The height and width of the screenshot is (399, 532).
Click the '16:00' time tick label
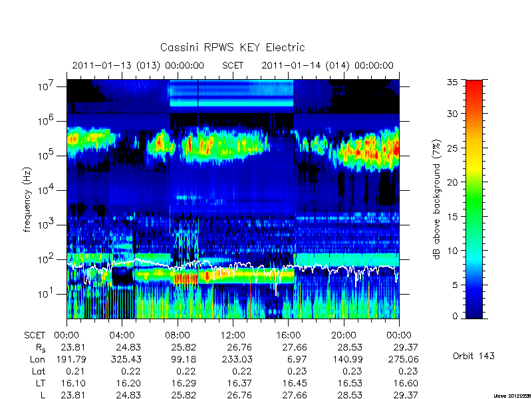pyautogui.click(x=288, y=335)
